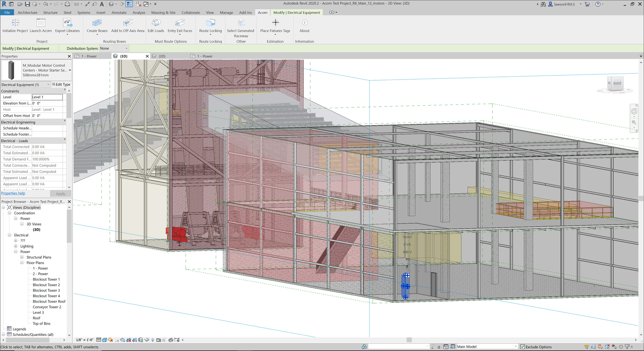Viewport: 644px width, 351px height.
Task: Open the Acorn About information
Action: point(304,26)
